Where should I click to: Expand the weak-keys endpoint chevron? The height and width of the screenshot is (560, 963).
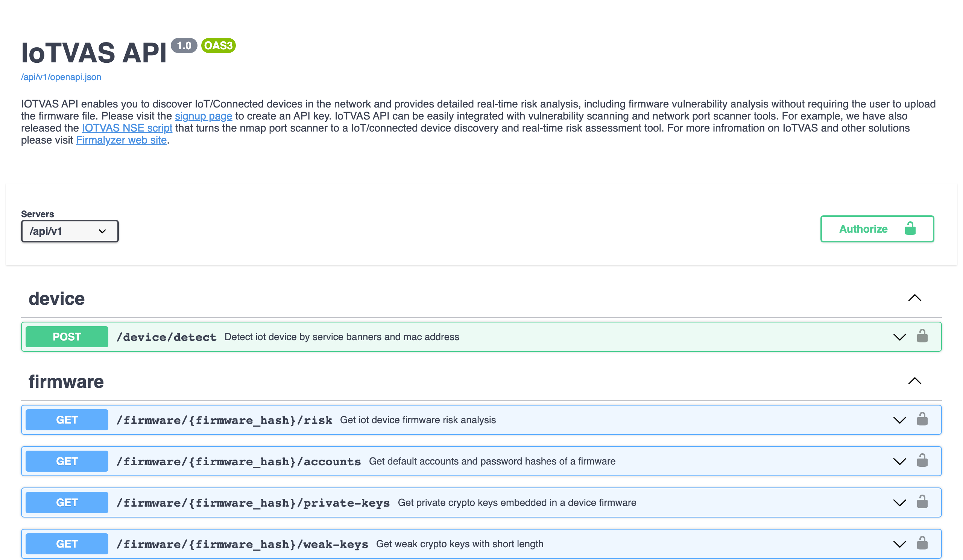coord(899,544)
